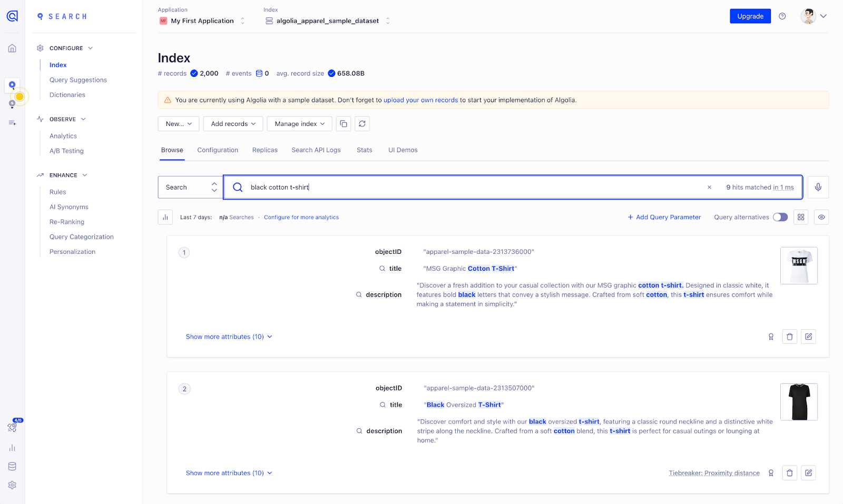
Task: Click the settings gear at bottom of sidebar
Action: point(12,485)
